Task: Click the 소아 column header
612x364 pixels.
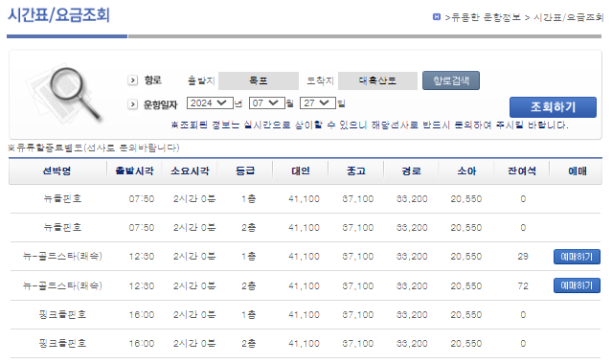Action: 466,171
